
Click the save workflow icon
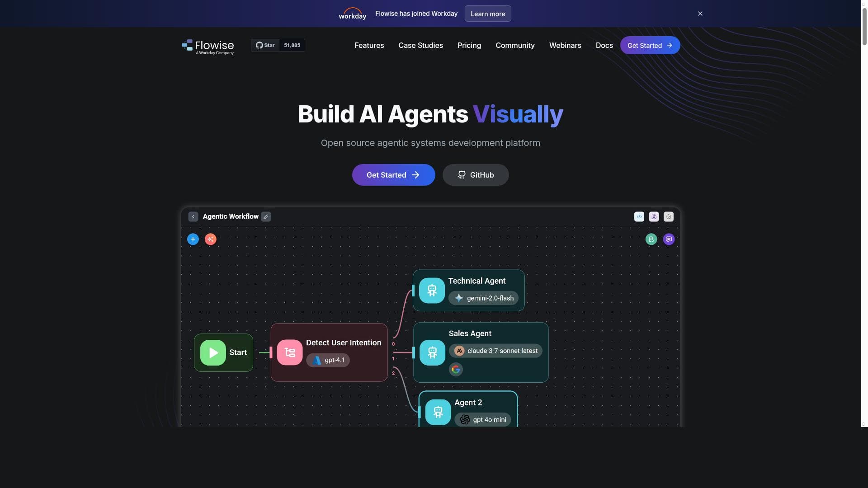(654, 217)
